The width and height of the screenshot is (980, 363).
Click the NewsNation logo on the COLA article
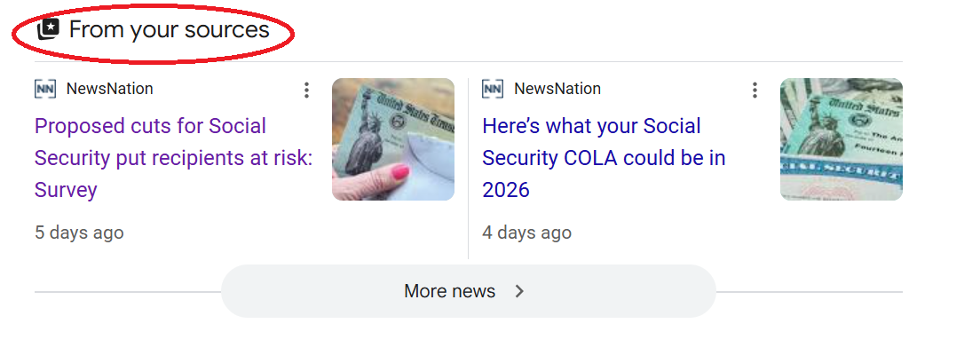tap(493, 89)
